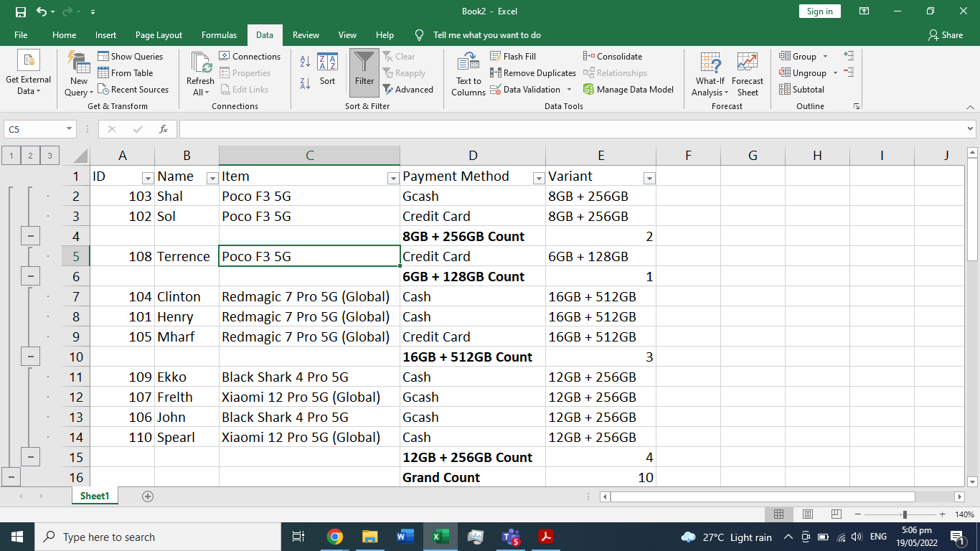Open Word from the taskbar
The height and width of the screenshot is (551, 980).
tap(405, 537)
